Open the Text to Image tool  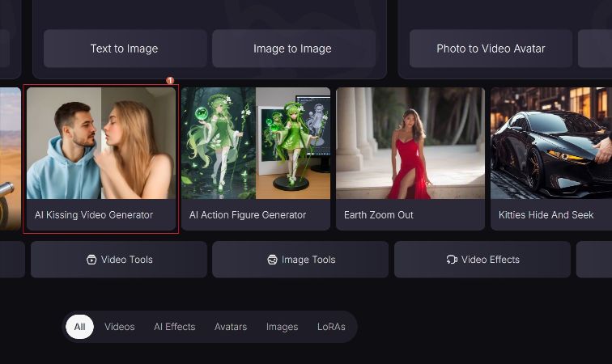click(125, 49)
